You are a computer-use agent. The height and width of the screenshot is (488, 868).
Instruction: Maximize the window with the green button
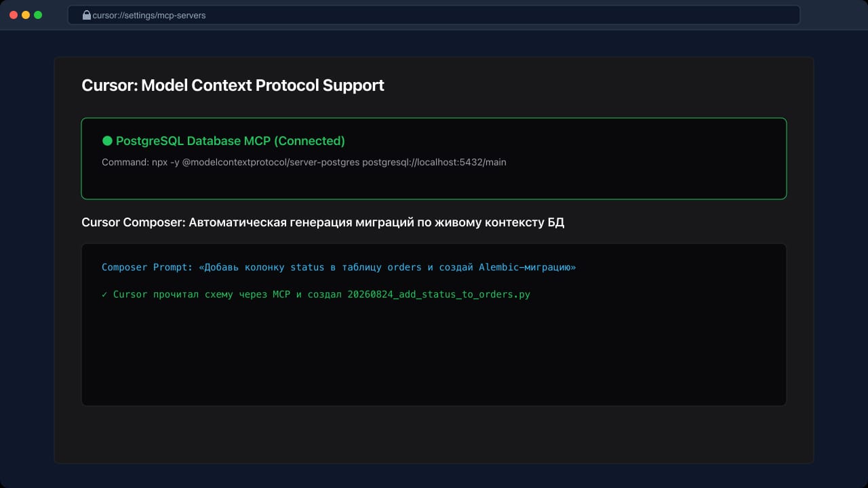click(38, 15)
